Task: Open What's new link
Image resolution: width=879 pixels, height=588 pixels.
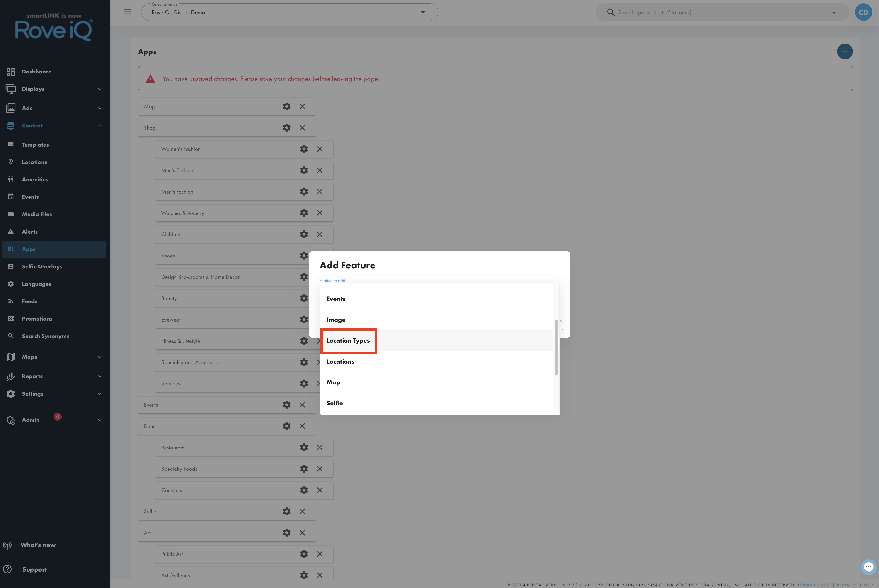Action: click(x=38, y=545)
